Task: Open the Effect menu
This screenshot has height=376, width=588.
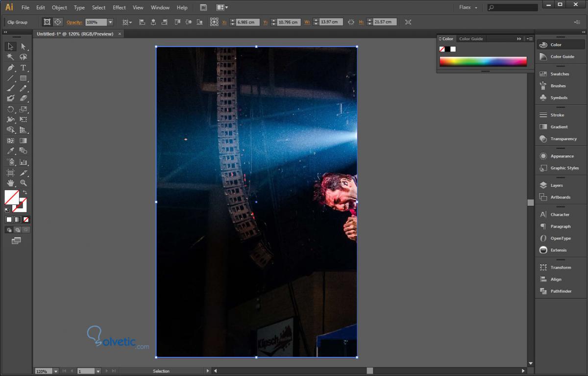Action: click(x=119, y=7)
